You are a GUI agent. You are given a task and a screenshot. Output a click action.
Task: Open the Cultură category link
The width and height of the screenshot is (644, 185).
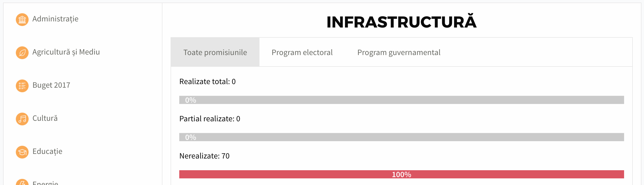click(x=45, y=118)
